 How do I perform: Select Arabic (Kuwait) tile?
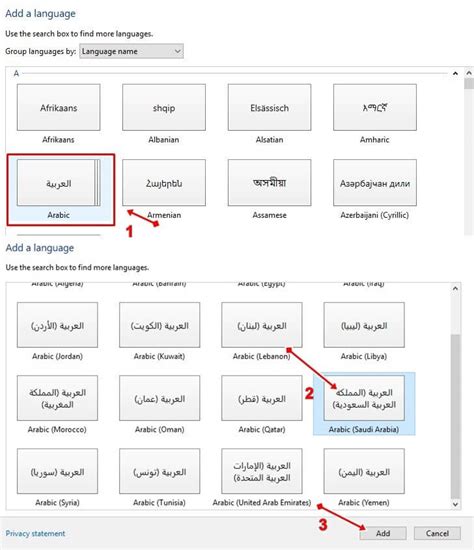pos(160,325)
